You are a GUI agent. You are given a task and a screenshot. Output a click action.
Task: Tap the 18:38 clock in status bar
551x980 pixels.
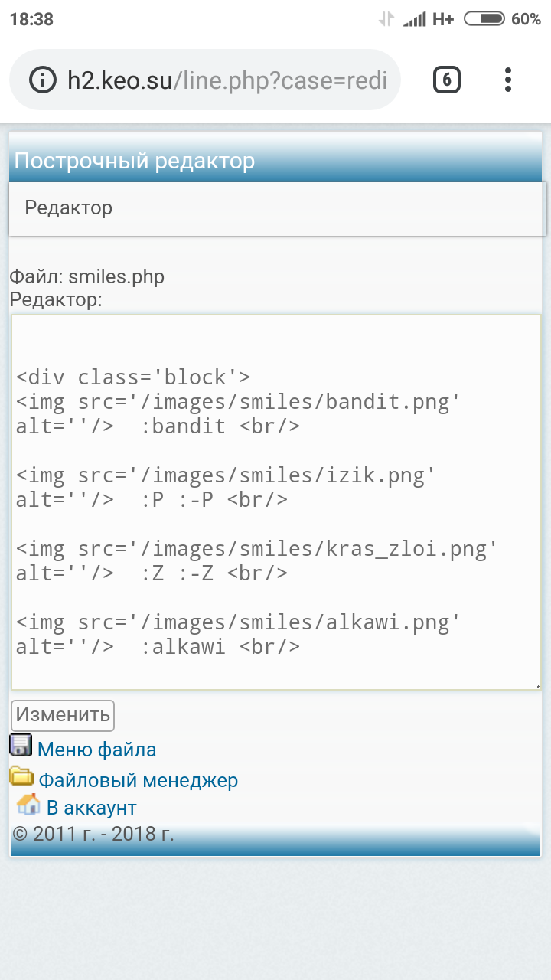31,19
